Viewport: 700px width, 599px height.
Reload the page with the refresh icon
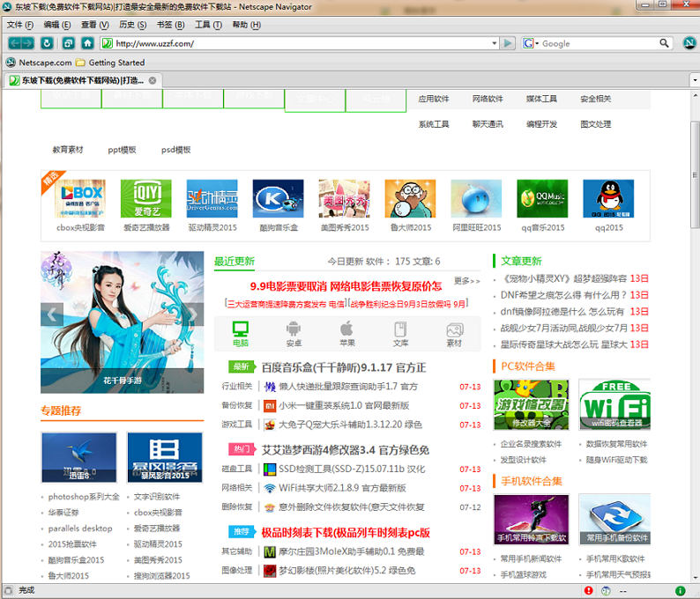point(47,43)
